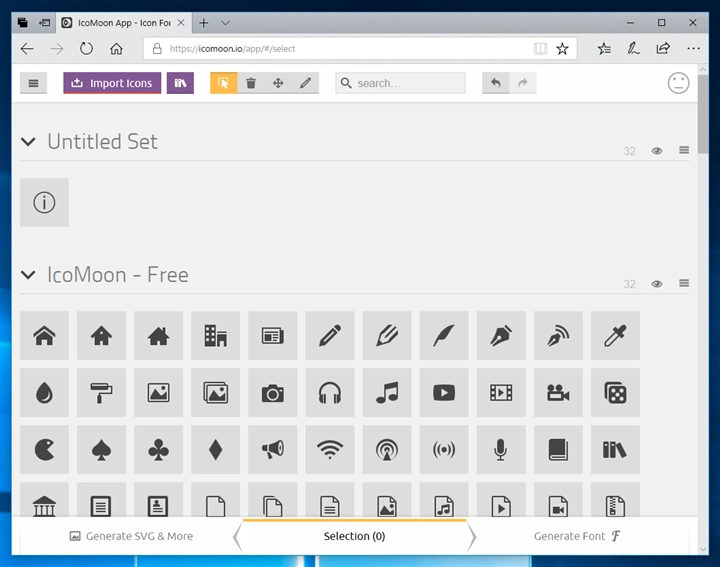Select the quill feather icon
The height and width of the screenshot is (567, 720).
tap(444, 336)
